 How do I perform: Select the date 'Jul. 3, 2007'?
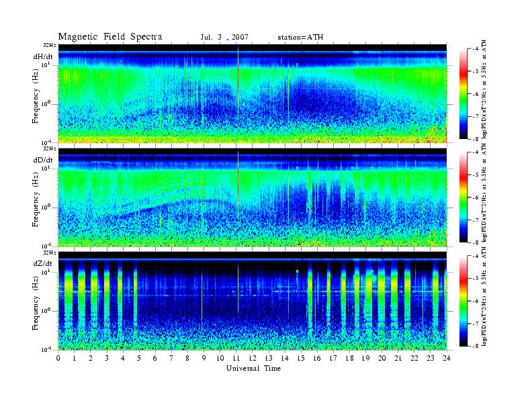(224, 38)
